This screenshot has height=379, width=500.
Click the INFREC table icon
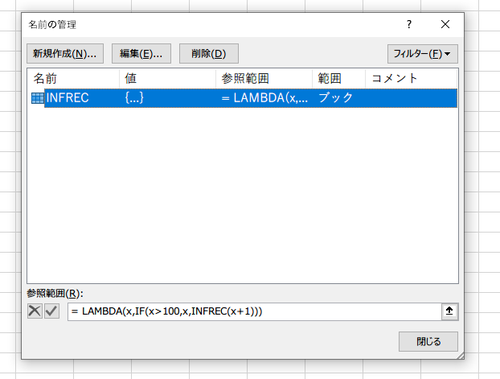(x=37, y=98)
